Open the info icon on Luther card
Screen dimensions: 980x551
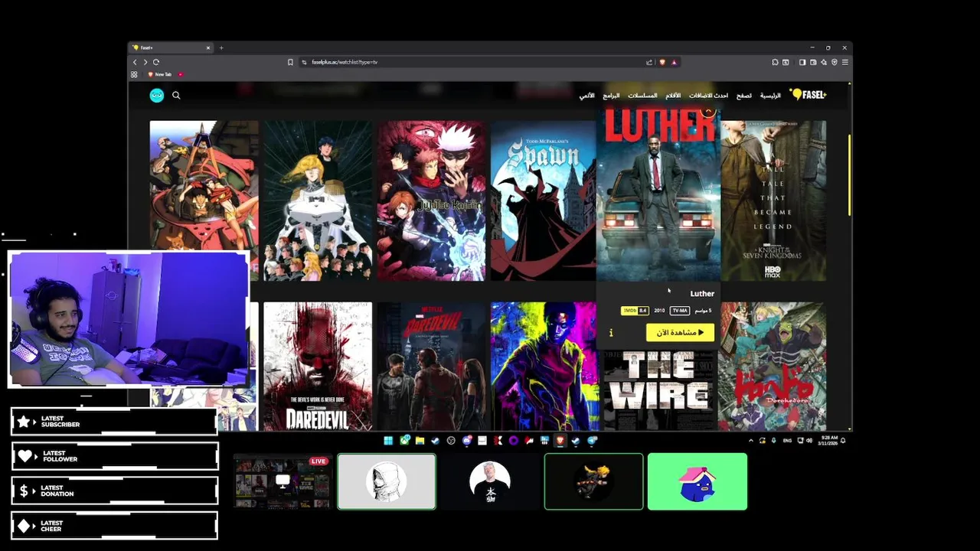click(611, 332)
